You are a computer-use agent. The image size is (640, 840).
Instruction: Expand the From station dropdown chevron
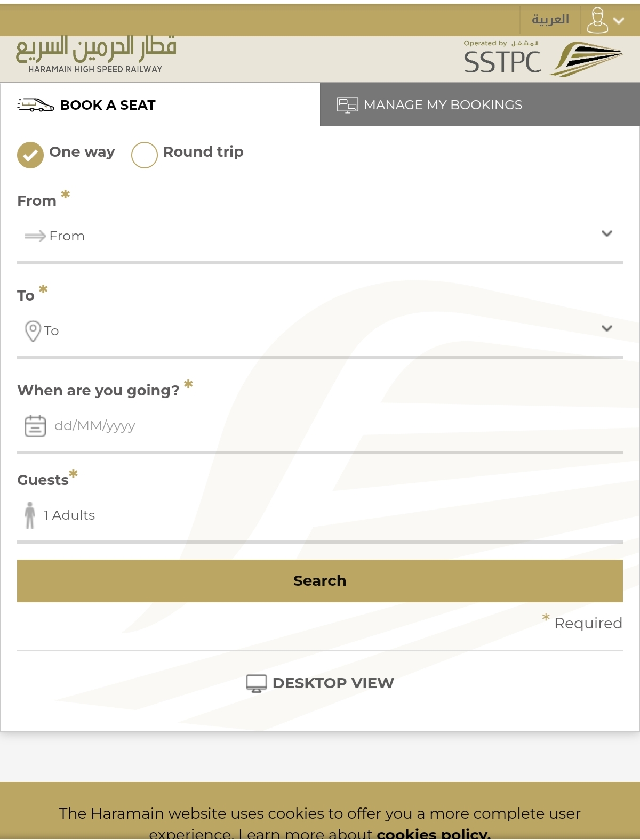[x=607, y=233]
